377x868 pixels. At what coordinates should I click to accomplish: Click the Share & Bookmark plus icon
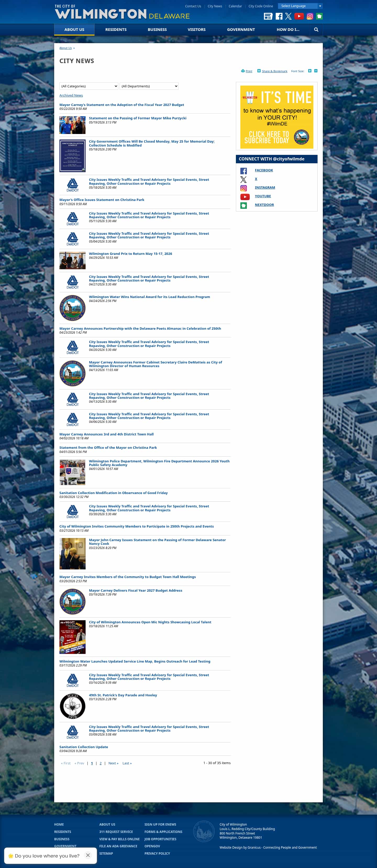pos(259,71)
